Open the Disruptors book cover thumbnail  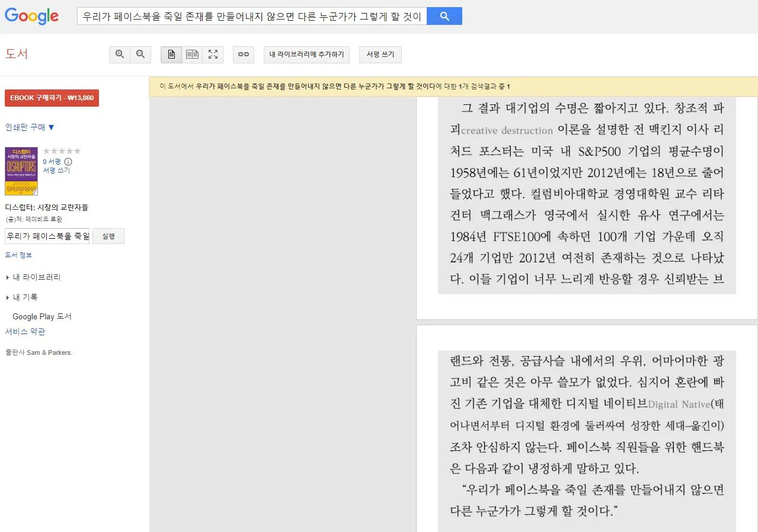click(21, 171)
